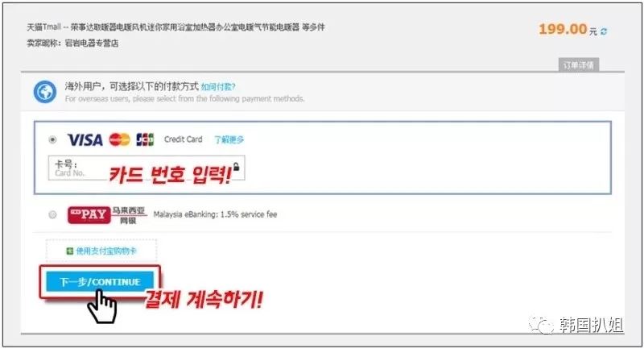Click the 下一步/CONTINUE button
The image size is (644, 353).
pos(100,282)
